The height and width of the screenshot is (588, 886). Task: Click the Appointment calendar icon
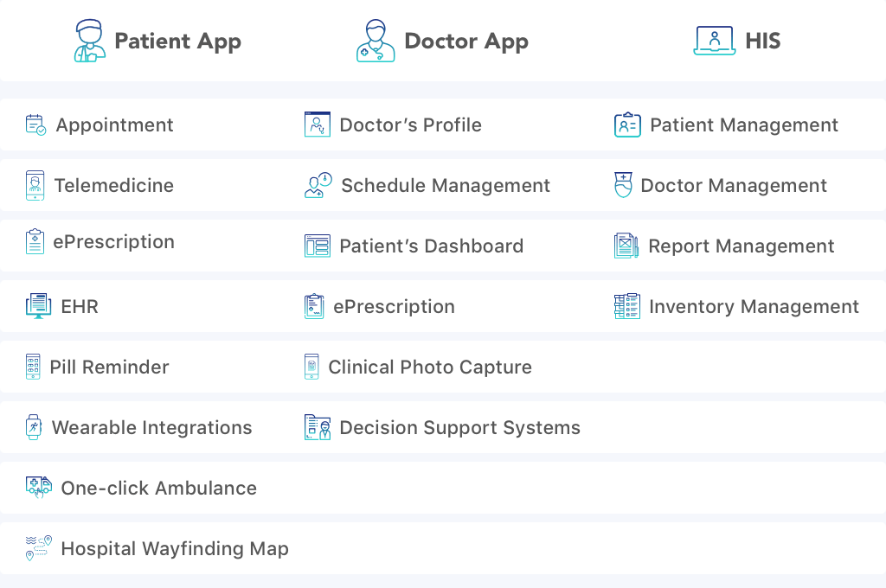pyautogui.click(x=35, y=125)
